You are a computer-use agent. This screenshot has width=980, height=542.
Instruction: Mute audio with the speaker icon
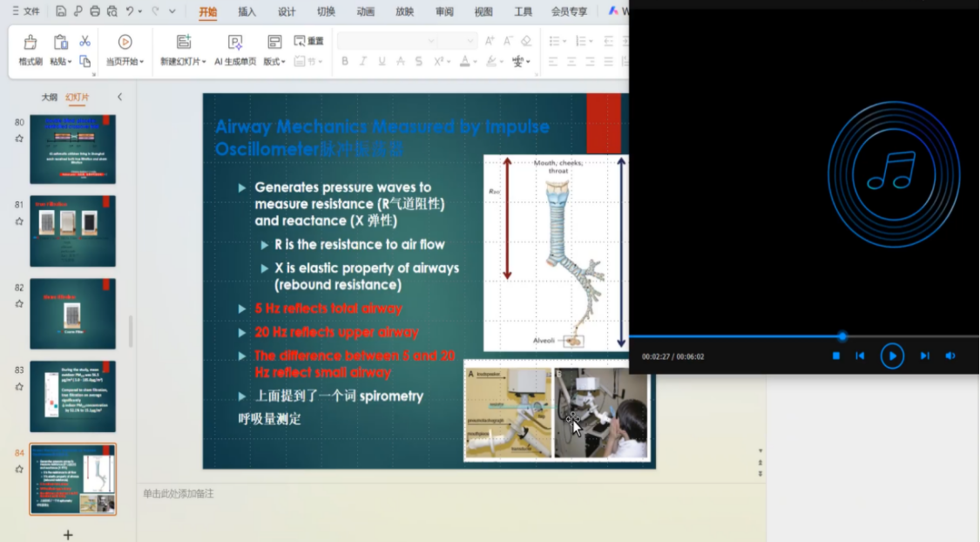[x=950, y=356]
